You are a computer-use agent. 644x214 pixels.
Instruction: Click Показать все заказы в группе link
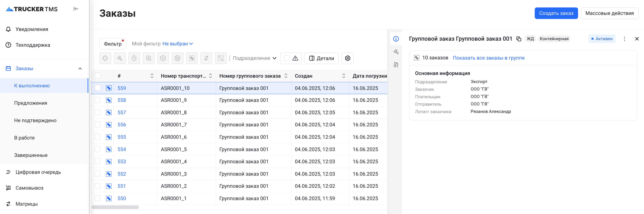[x=488, y=58]
